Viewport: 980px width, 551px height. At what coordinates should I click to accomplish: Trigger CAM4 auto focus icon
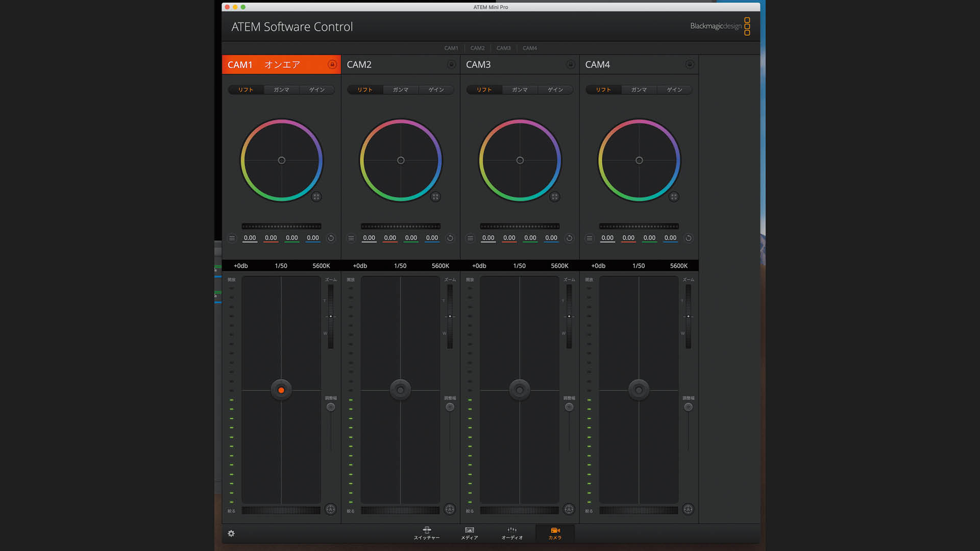[x=688, y=509]
